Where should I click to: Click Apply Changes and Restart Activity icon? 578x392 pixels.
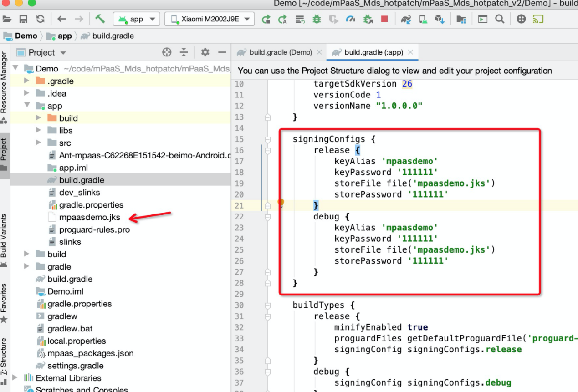(x=283, y=19)
